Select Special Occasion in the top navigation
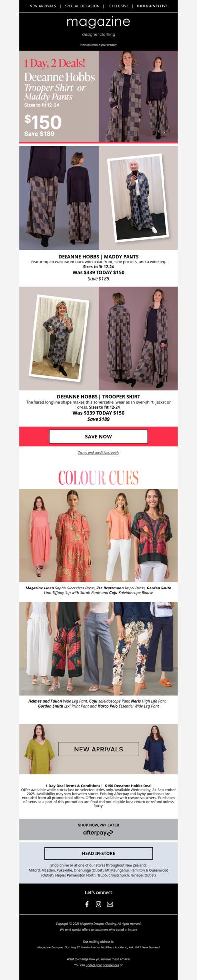The width and height of the screenshot is (197, 980). click(82, 6)
